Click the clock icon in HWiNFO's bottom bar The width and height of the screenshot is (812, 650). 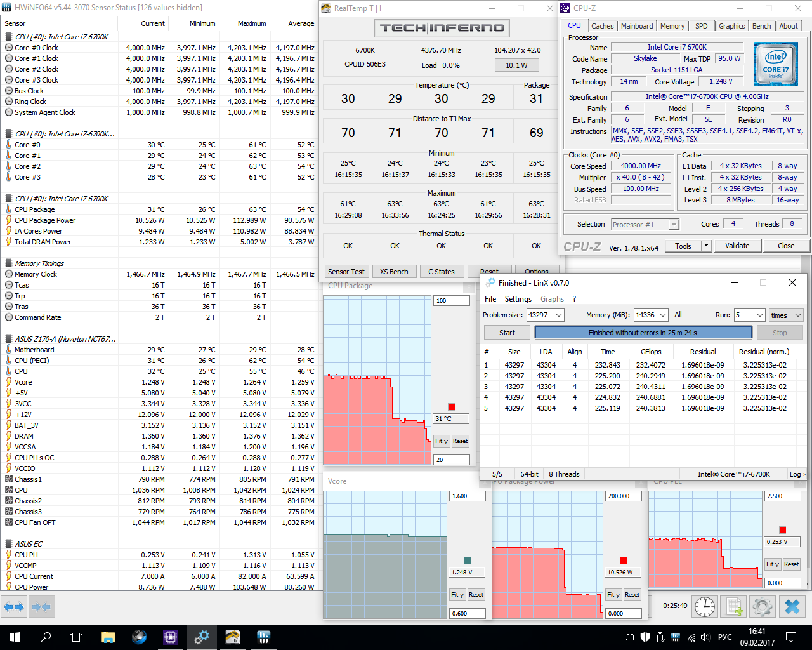point(705,607)
